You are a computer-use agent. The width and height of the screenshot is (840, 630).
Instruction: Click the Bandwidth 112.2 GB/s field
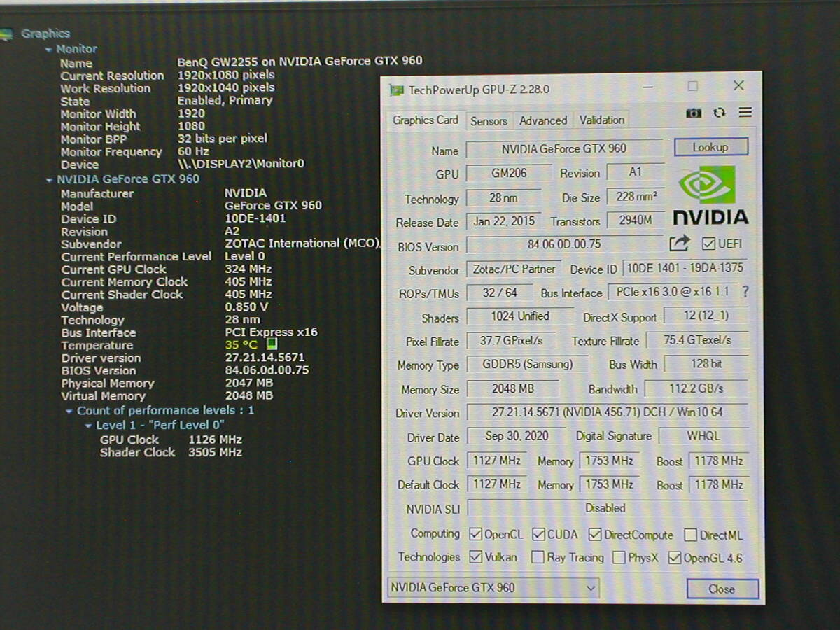pos(696,388)
